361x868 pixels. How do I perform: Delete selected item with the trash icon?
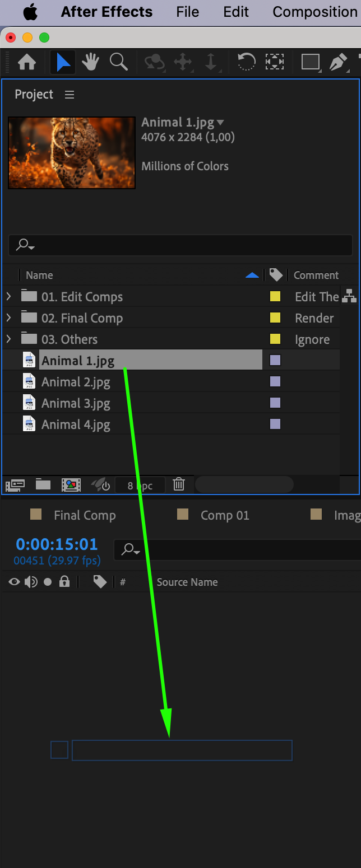pyautogui.click(x=179, y=484)
